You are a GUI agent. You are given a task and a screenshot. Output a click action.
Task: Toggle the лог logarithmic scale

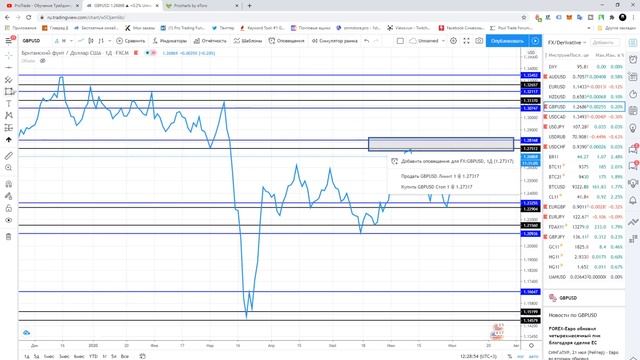pyautogui.click(x=521, y=356)
